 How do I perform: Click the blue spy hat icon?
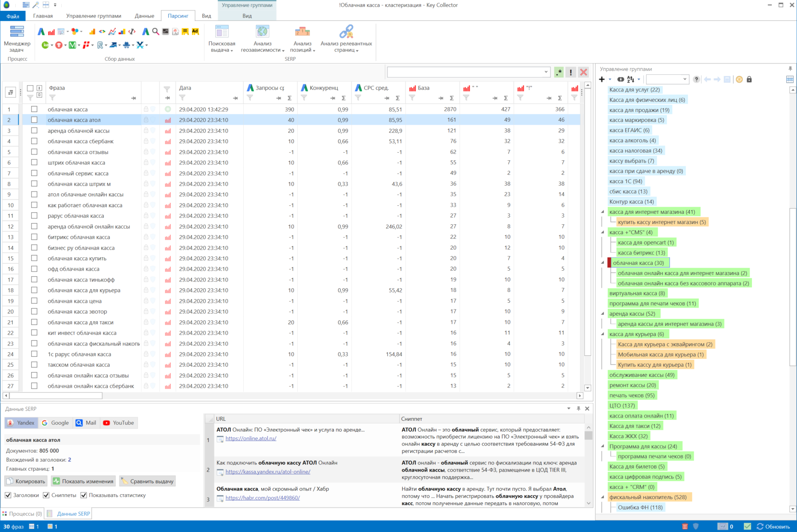click(127, 45)
